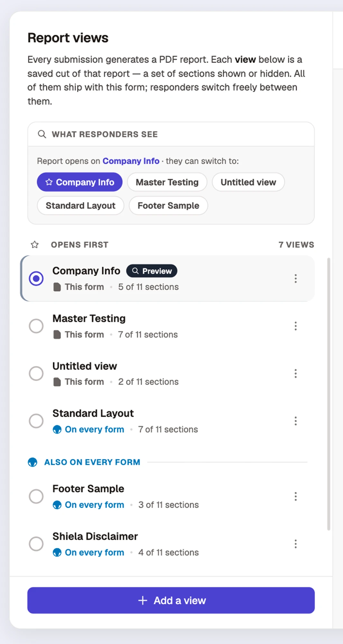Select the Untitled view radio button
The width and height of the screenshot is (343, 644).
coord(36,374)
